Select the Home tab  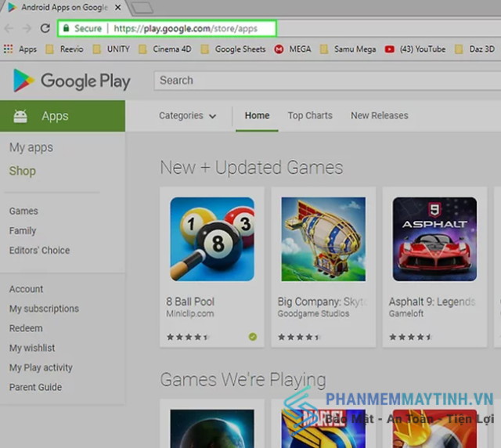coord(257,115)
